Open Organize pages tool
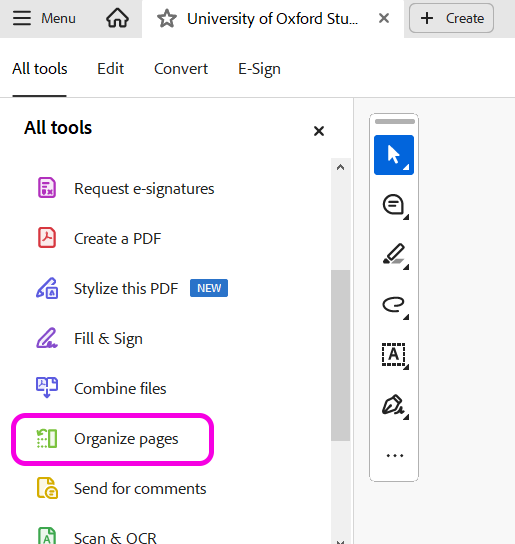Viewport: 515px width, 544px height. coord(112,439)
